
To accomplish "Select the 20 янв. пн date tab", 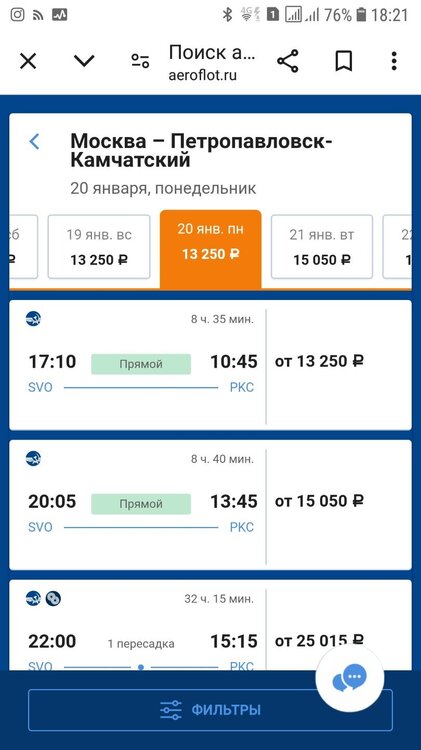I will [x=210, y=249].
